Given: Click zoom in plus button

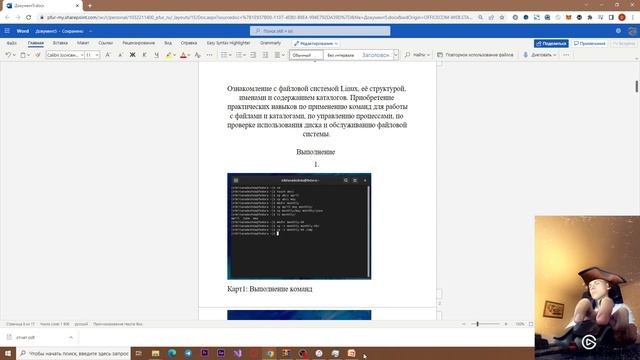Looking at the screenshot, I should tap(506, 324).
